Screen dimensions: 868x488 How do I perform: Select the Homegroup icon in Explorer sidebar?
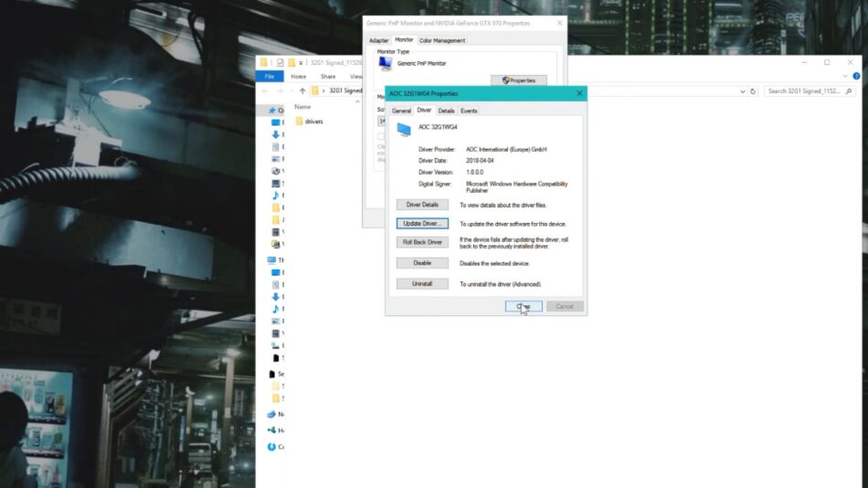pos(271,430)
